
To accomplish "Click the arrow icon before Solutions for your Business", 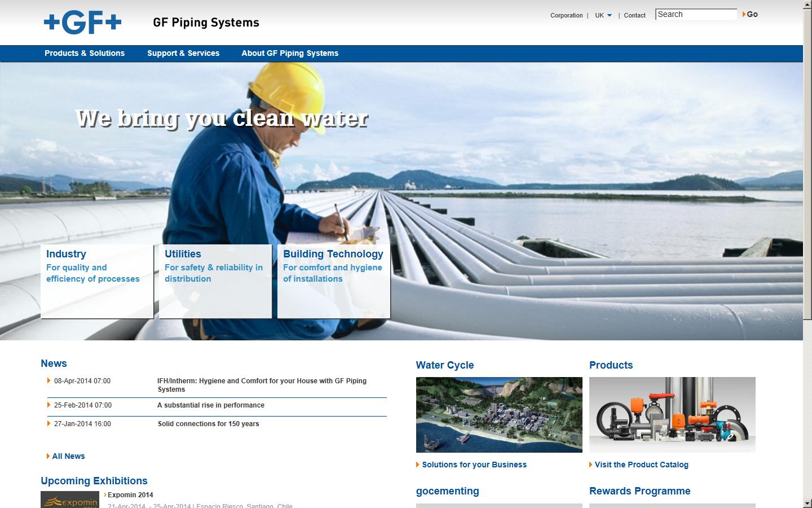I will click(418, 465).
